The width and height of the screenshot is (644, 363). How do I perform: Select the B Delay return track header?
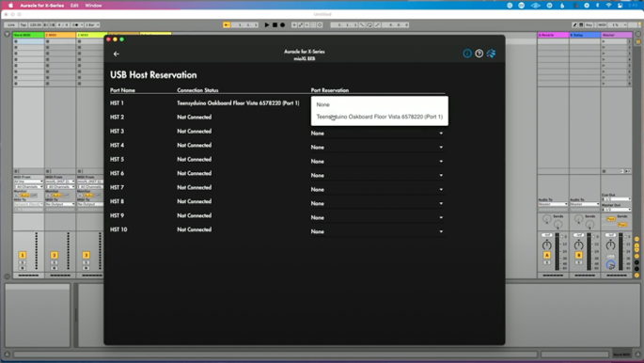pos(585,36)
